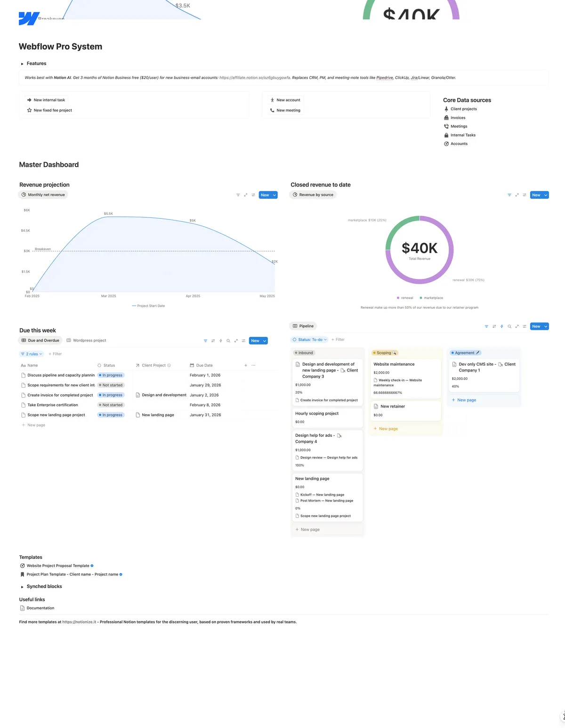
Task: Expand the Features toggle section
Action: [x=22, y=64]
